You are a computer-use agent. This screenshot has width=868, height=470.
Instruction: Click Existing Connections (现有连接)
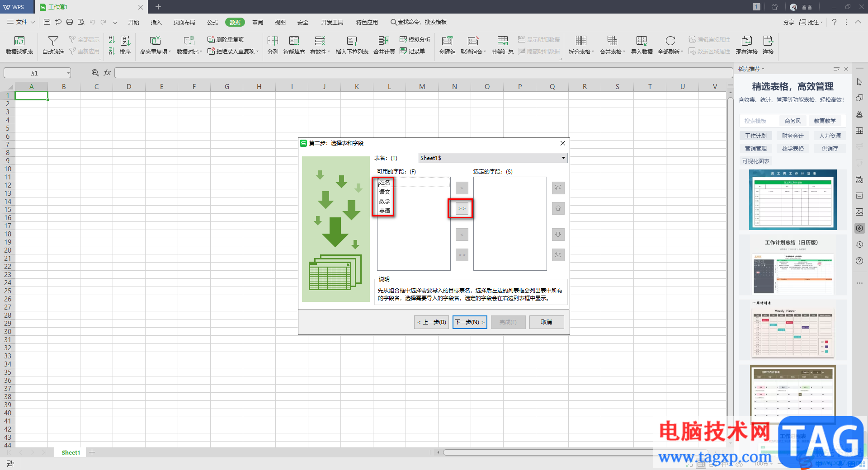tap(747, 45)
